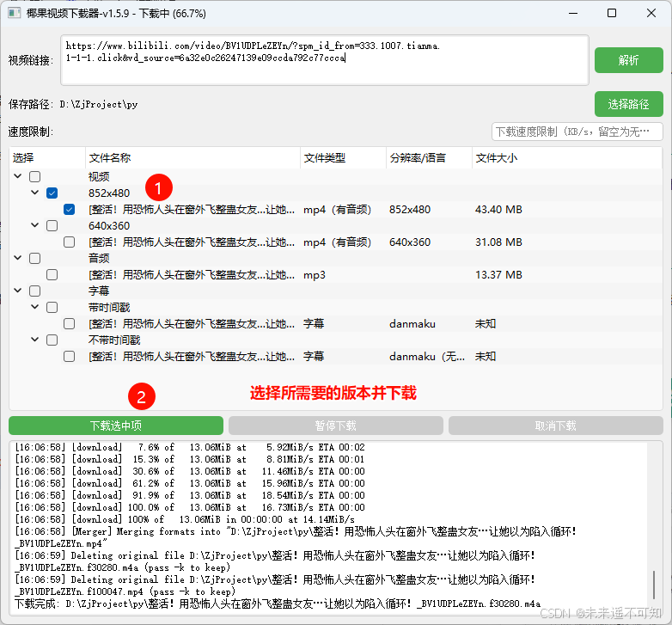This screenshot has width=672, height=625.
Task: Uncheck the 852x480 group checkbox
Action: coord(52,193)
